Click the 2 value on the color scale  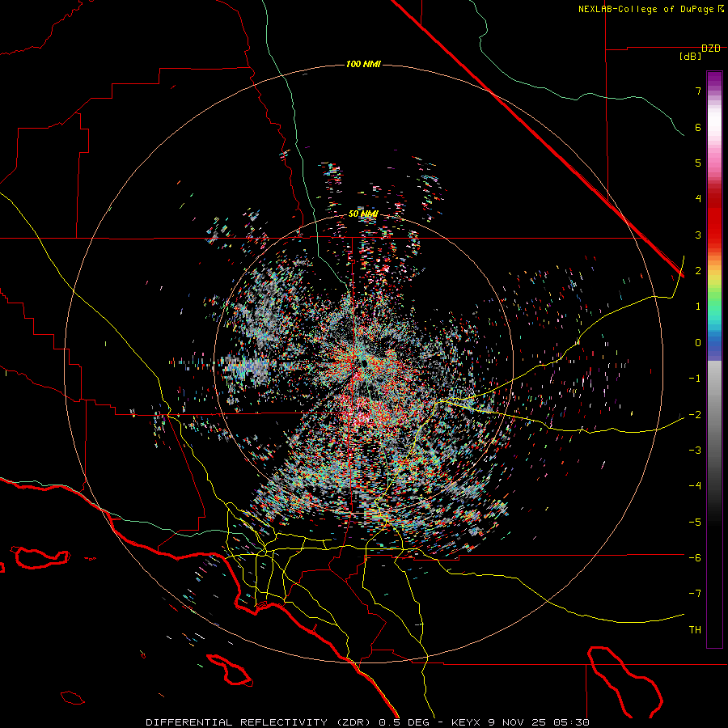[698, 271]
